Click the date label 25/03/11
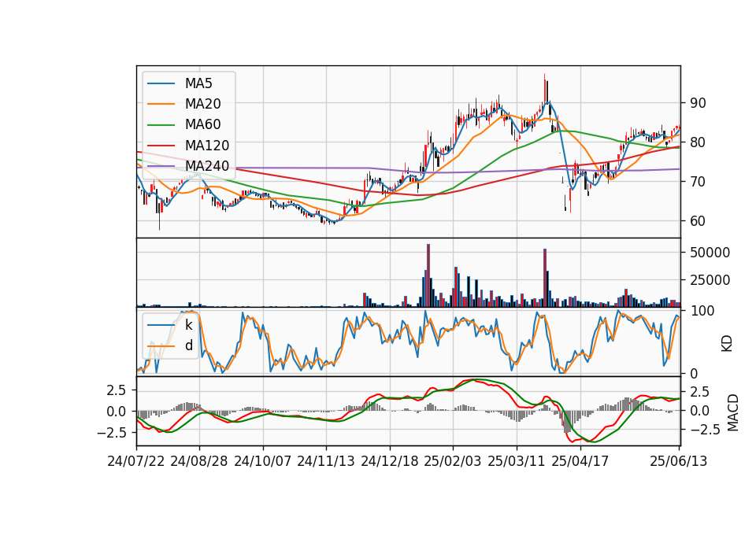The height and width of the screenshot is (543, 756). pyautogui.click(x=517, y=461)
